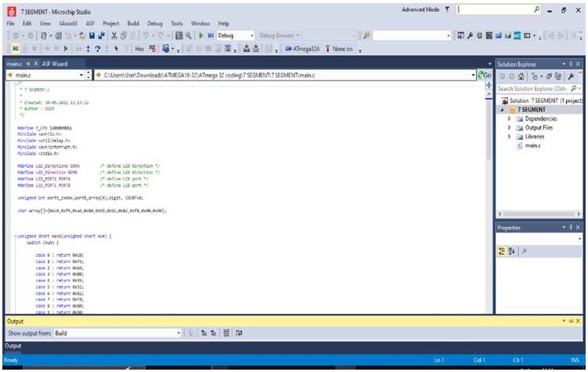The width and height of the screenshot is (588, 372).
Task: Click the Start Without Debugging play icon
Action: pos(203,35)
